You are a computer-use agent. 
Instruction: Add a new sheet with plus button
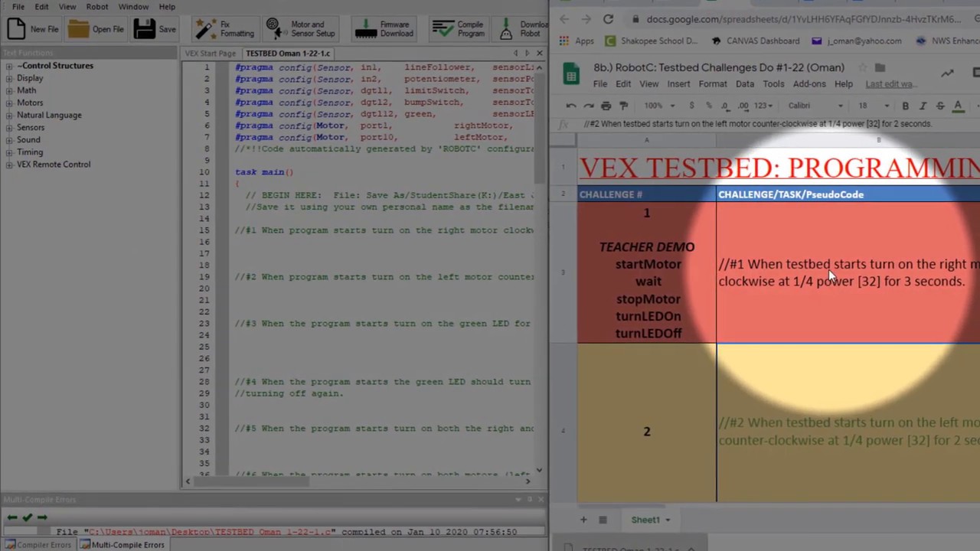tap(583, 520)
